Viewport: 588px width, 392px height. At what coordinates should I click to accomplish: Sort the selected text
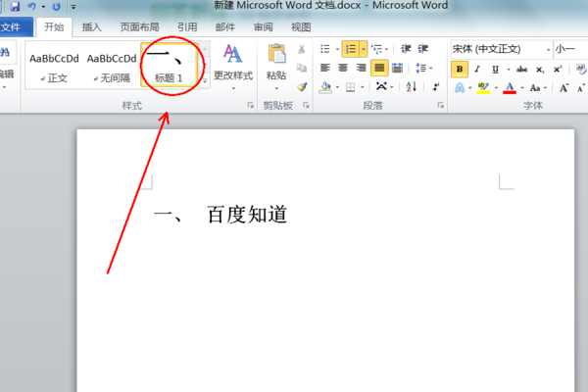pos(412,87)
